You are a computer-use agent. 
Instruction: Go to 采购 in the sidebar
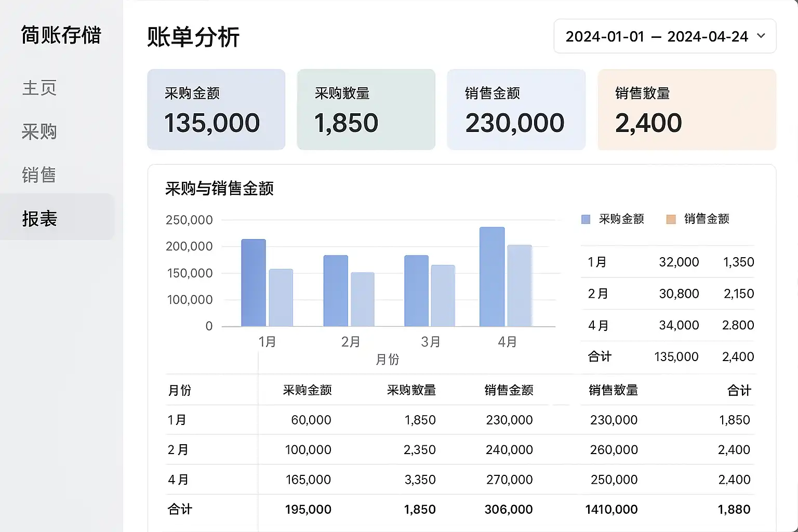click(x=39, y=131)
